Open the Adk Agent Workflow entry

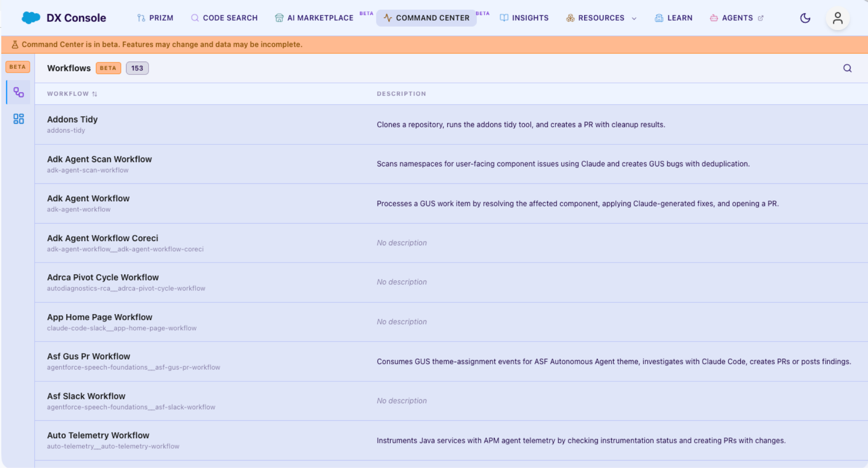coord(451,203)
